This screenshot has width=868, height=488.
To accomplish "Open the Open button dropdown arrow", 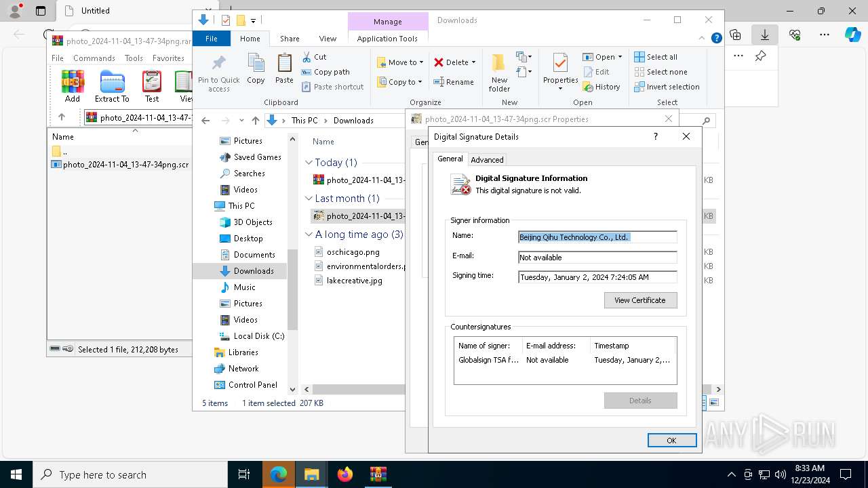I will point(620,57).
